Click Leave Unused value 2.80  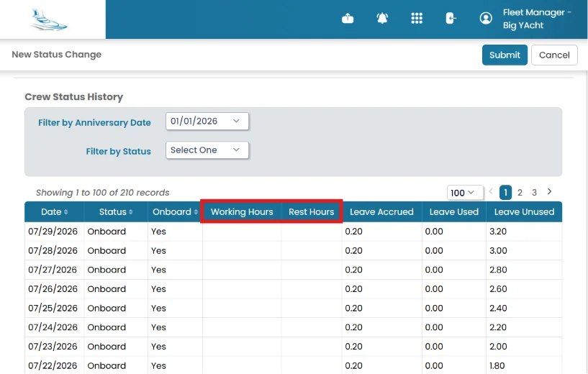click(498, 270)
